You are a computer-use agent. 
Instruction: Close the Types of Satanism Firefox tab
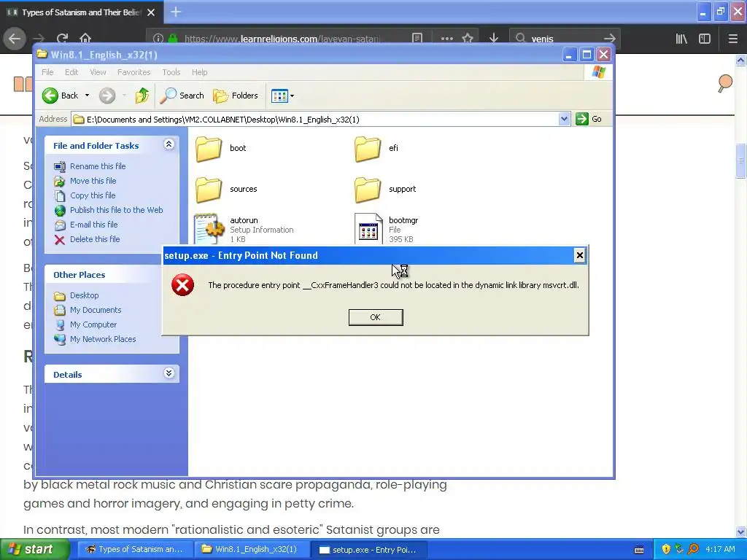pyautogui.click(x=151, y=12)
